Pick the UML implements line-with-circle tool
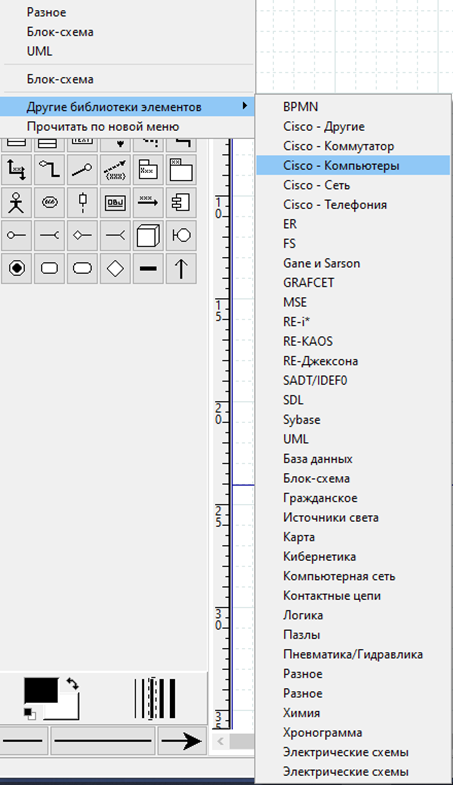Screen dimensions: 453x785 point(82,170)
